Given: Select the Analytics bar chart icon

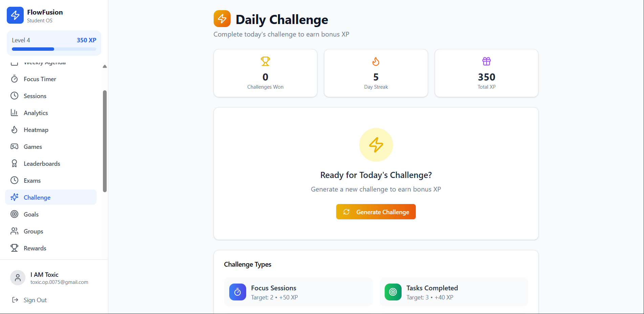Looking at the screenshot, I should pos(14,113).
